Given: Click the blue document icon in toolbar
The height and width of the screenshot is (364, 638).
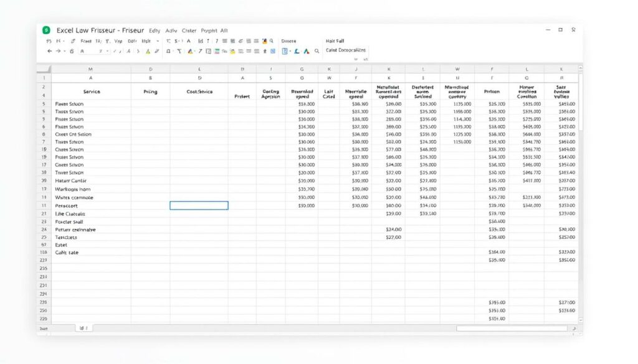Looking at the screenshot, I should [x=285, y=51].
